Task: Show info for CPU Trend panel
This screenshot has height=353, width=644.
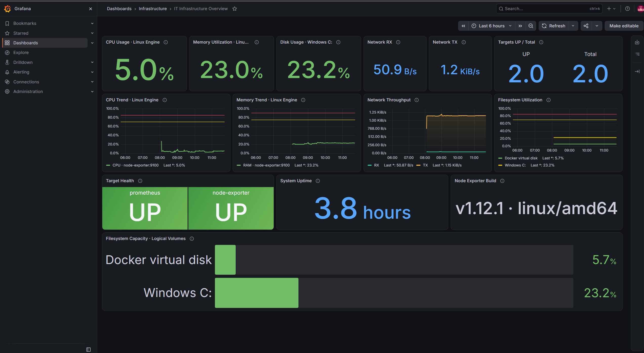Action: [165, 100]
